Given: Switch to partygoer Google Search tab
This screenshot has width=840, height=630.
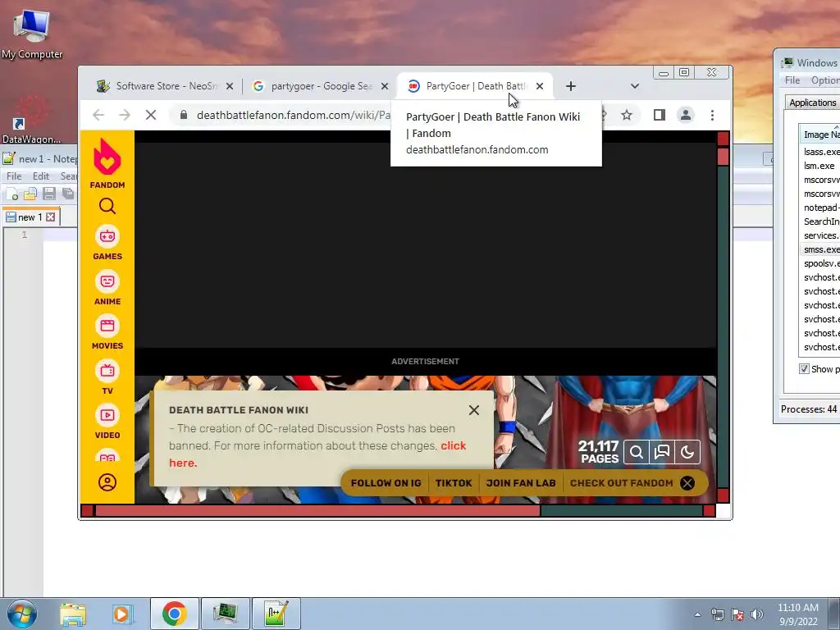Looking at the screenshot, I should click(x=320, y=86).
